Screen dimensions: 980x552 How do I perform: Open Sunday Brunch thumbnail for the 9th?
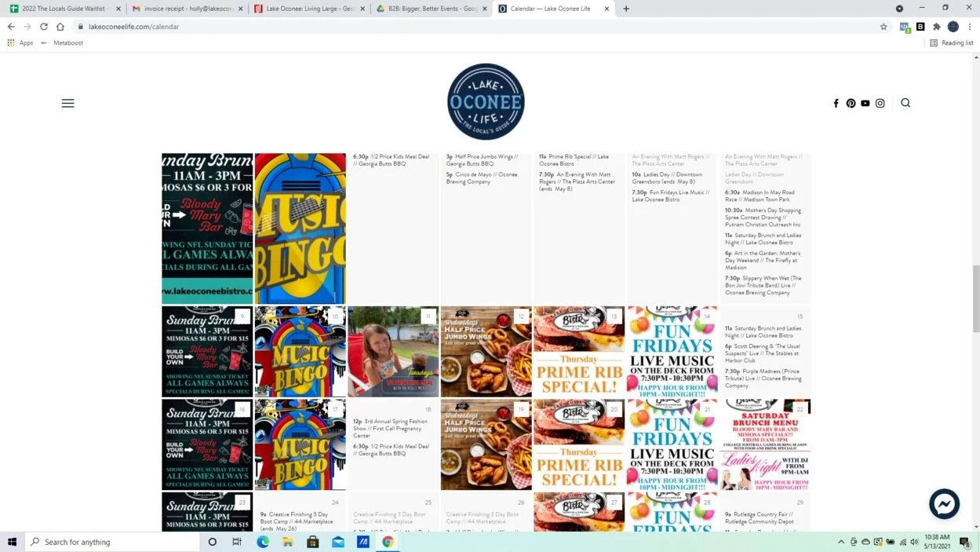207,351
